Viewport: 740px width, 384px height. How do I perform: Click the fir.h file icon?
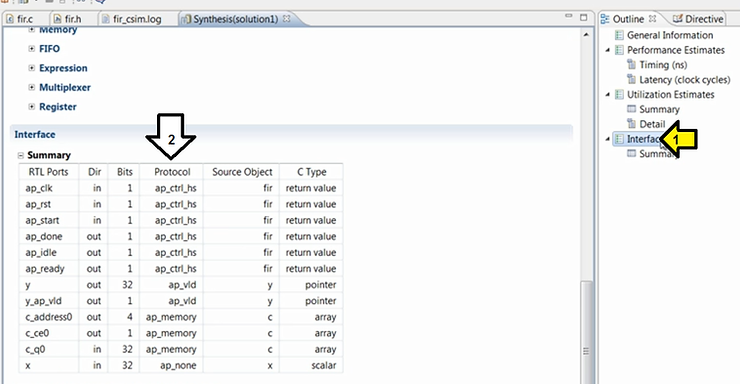(x=58, y=19)
